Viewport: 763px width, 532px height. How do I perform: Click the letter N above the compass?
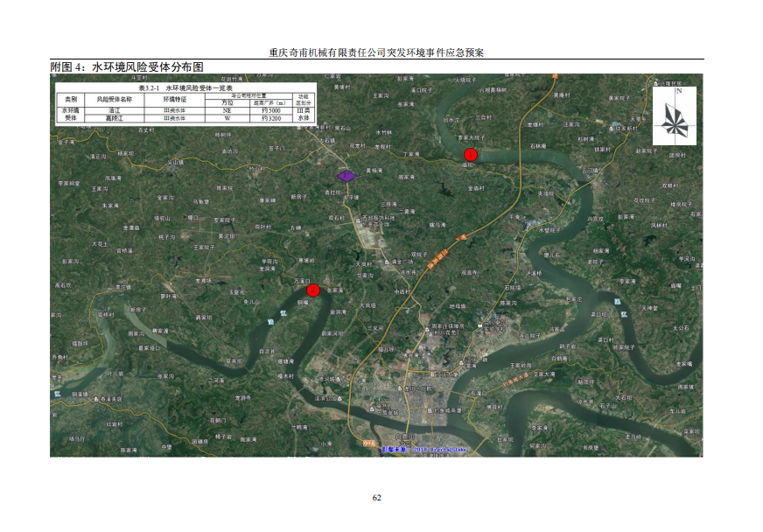pos(678,91)
